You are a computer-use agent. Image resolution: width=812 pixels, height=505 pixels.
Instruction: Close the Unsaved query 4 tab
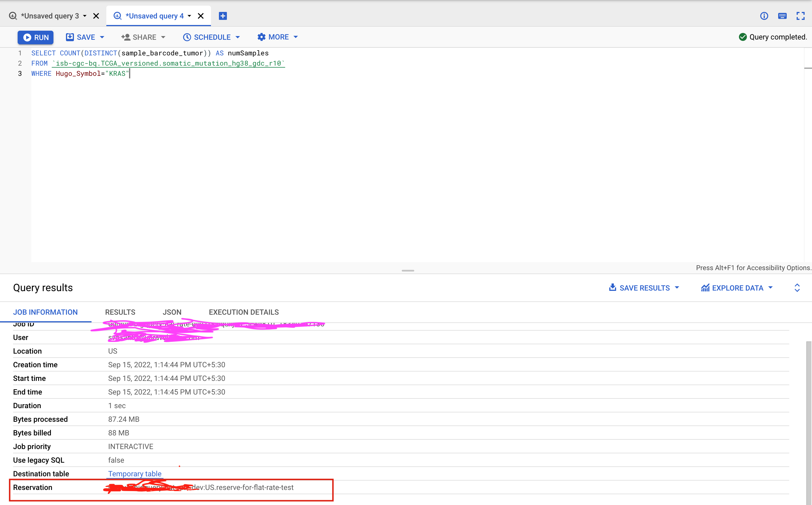(200, 16)
